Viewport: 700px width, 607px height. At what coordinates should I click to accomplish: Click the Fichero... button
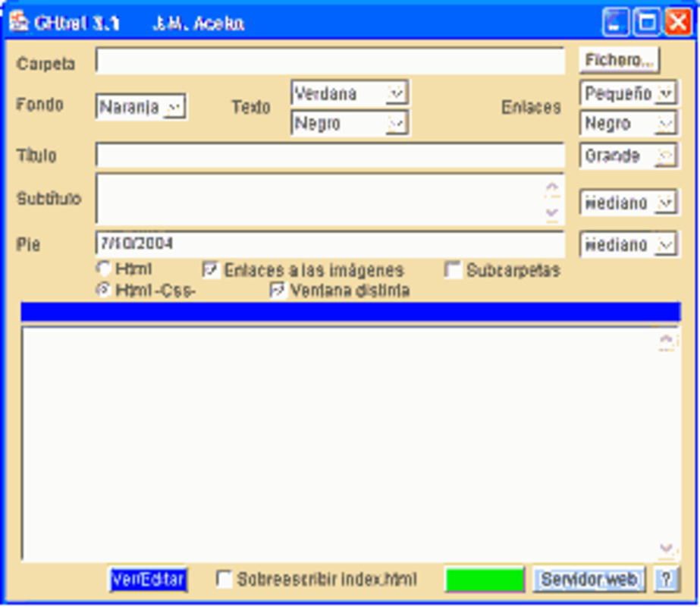click(619, 60)
